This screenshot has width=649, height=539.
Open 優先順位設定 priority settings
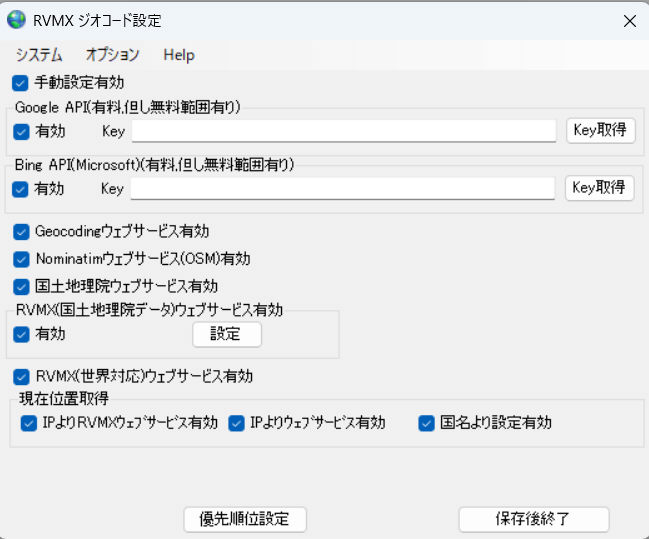pos(245,519)
